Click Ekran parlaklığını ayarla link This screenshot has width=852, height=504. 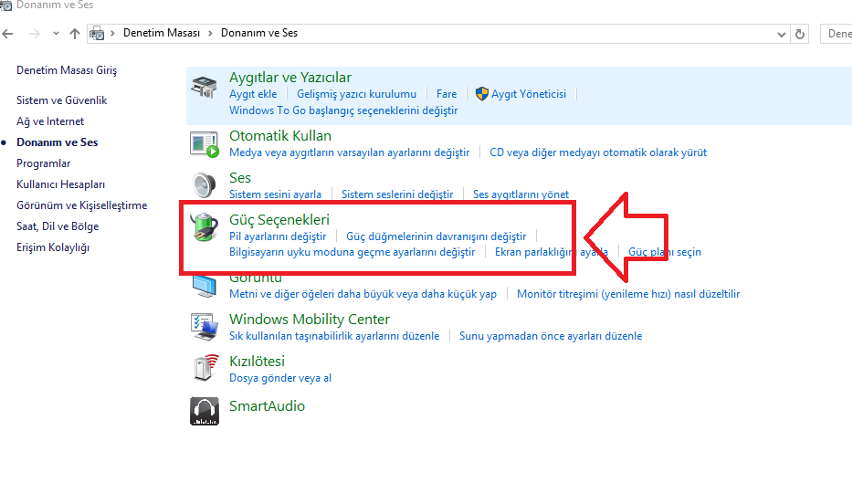tap(551, 252)
